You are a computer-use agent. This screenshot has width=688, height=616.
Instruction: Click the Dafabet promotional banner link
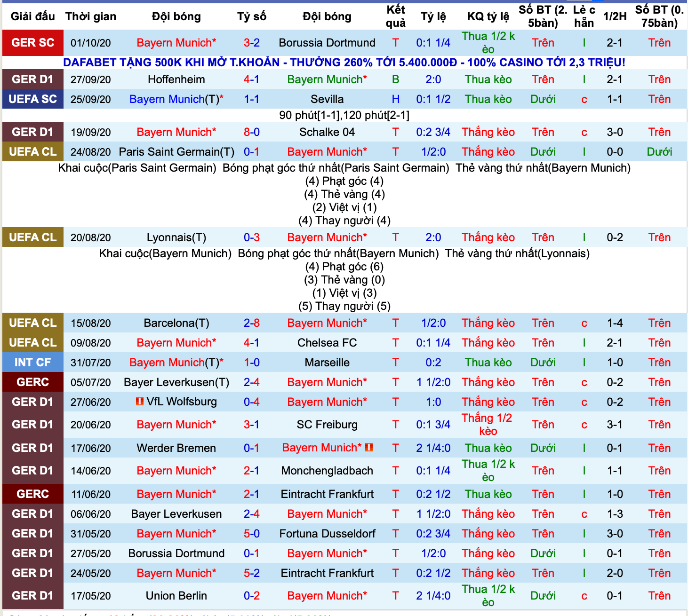pos(344,63)
